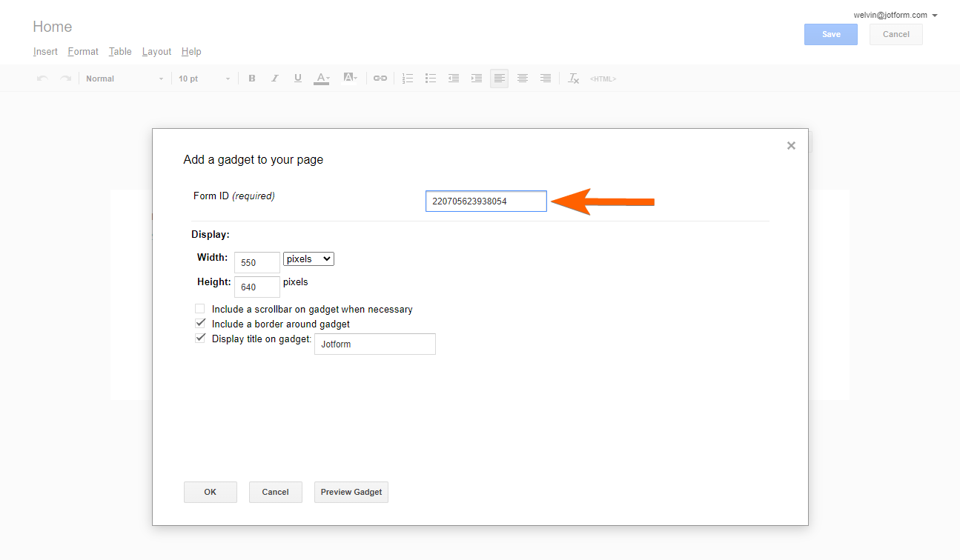The height and width of the screenshot is (560, 960).
Task: Uncheck Include a border around gadget
Action: 200,324
